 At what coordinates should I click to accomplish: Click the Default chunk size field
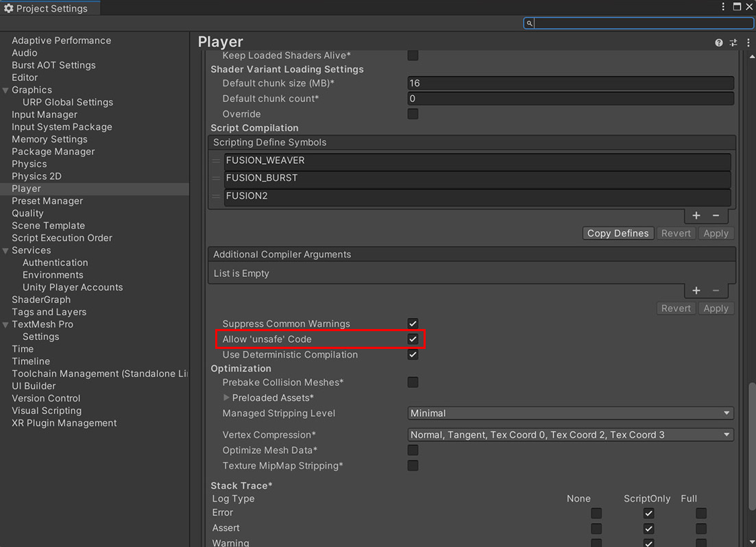[570, 83]
